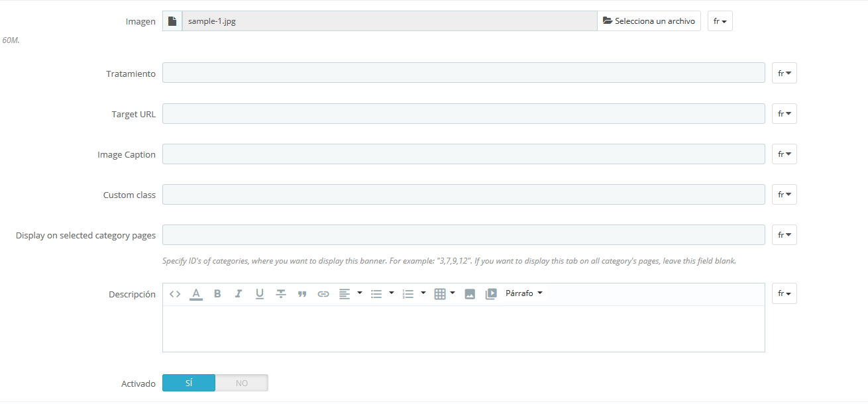Open language dropdown for Target URL
The height and width of the screenshot is (404, 868).
coord(785,114)
